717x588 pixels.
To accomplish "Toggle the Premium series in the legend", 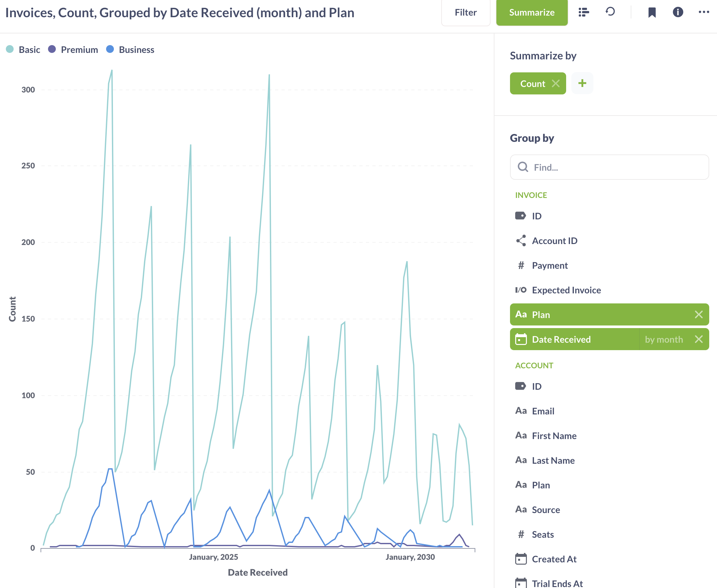I will [73, 49].
